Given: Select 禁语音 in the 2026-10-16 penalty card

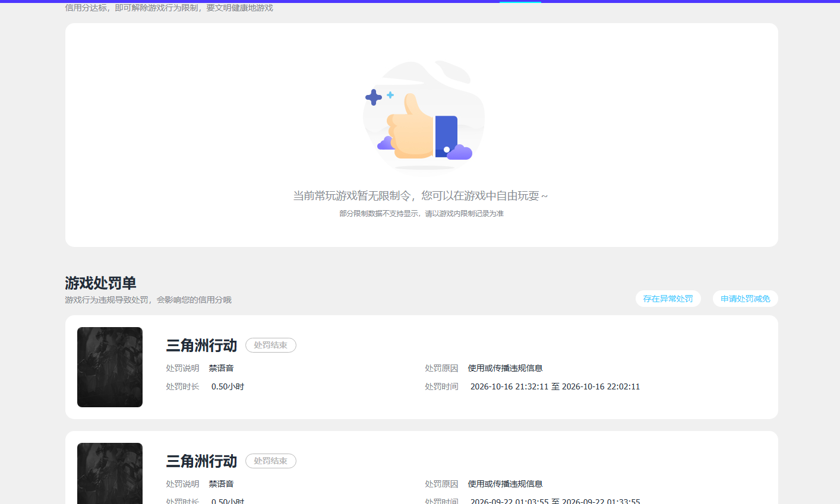Looking at the screenshot, I should click(221, 368).
